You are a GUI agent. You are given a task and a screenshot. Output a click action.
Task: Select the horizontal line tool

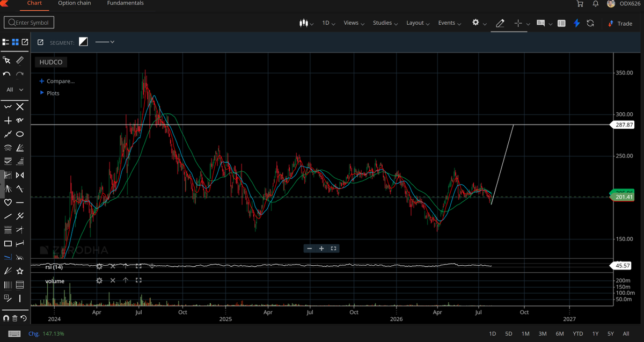[20, 202]
